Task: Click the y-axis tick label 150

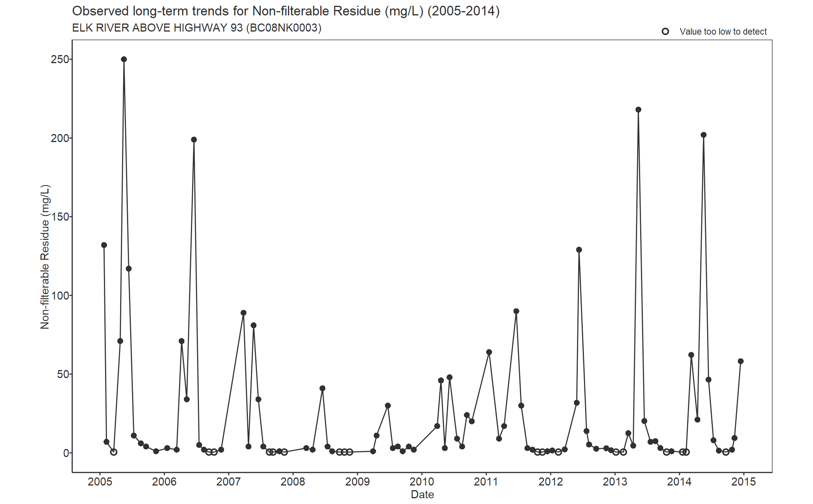Action: 60,217
